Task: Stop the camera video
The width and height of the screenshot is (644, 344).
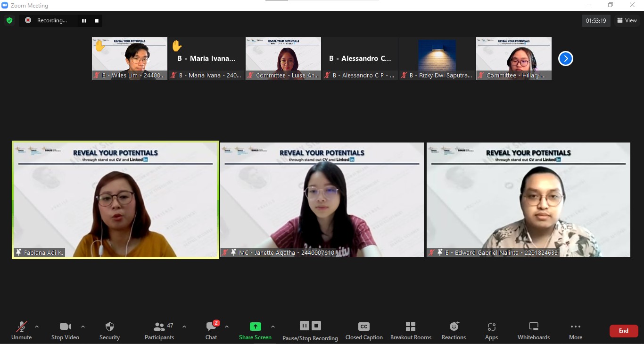Action: [65, 330]
